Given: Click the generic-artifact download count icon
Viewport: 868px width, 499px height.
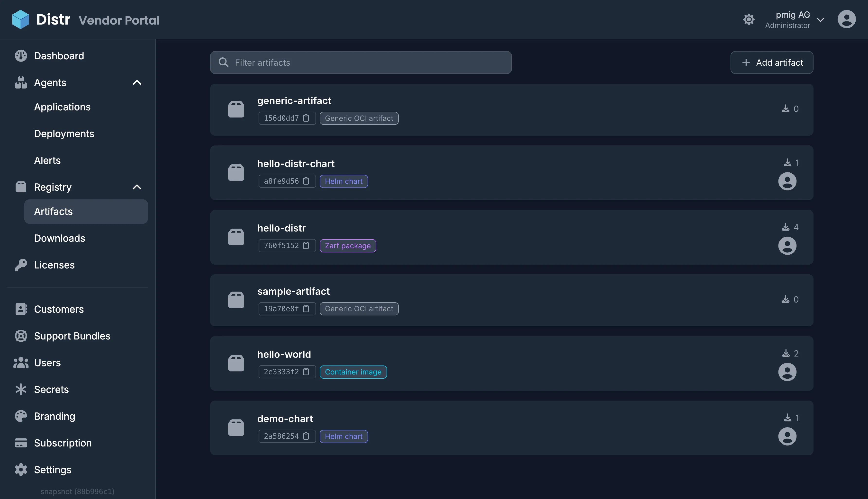Looking at the screenshot, I should (x=785, y=109).
